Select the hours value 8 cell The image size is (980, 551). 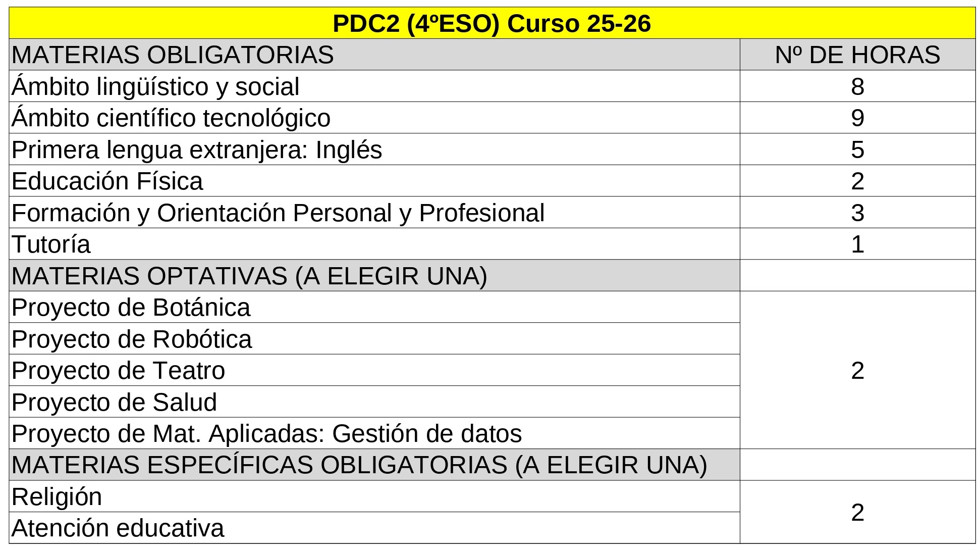point(857,86)
